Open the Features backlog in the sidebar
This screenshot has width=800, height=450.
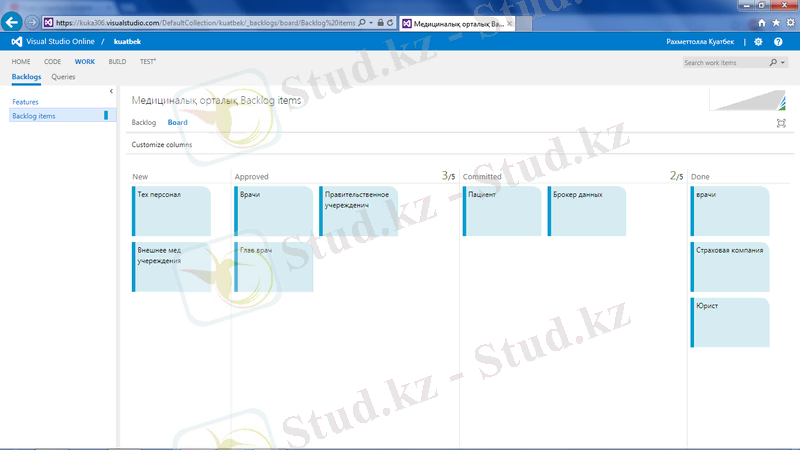point(26,102)
